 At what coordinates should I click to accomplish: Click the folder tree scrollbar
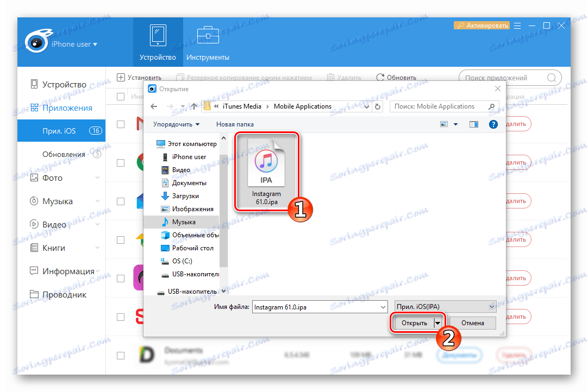[223, 210]
